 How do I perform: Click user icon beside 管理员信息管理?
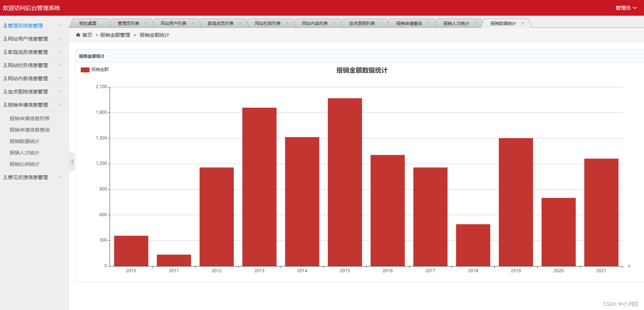(x=5, y=25)
